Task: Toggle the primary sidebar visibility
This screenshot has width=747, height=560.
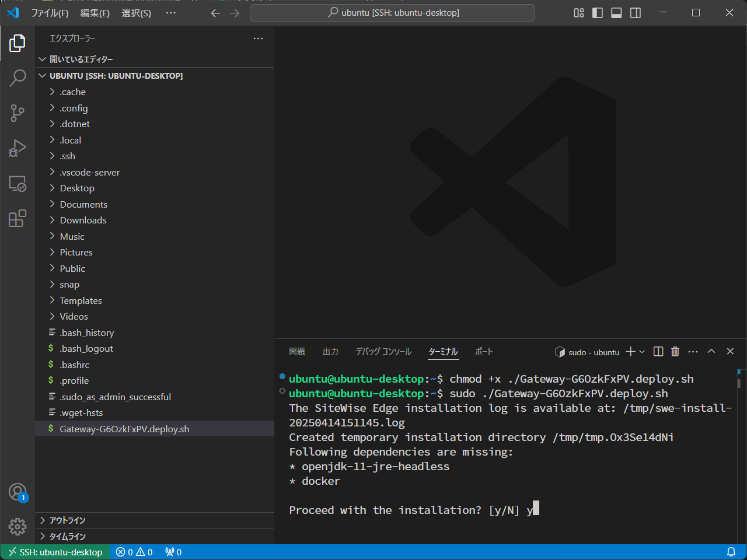Action: pos(598,13)
